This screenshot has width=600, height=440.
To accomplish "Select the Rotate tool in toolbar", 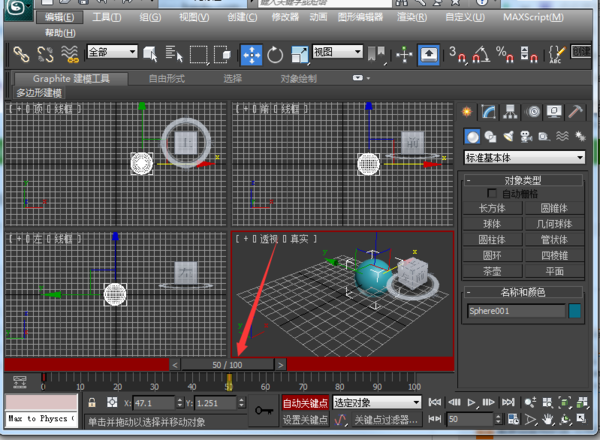I will [x=275, y=54].
